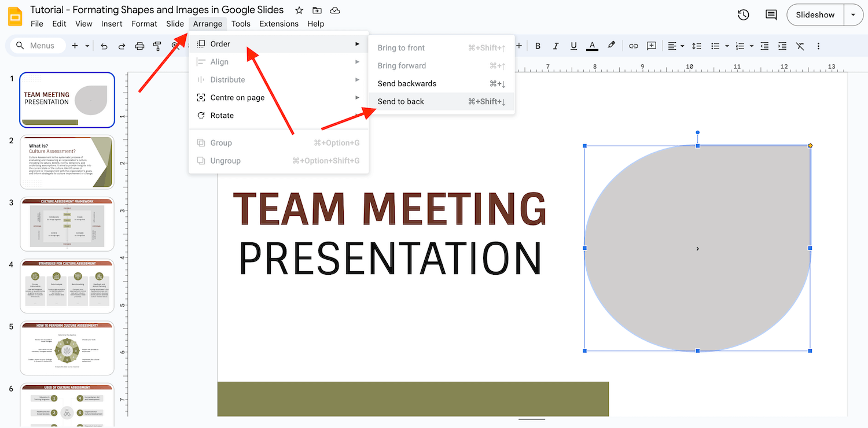Viewport: 868px width, 428px height.
Task: Insert a link using the link icon
Action: 633,46
